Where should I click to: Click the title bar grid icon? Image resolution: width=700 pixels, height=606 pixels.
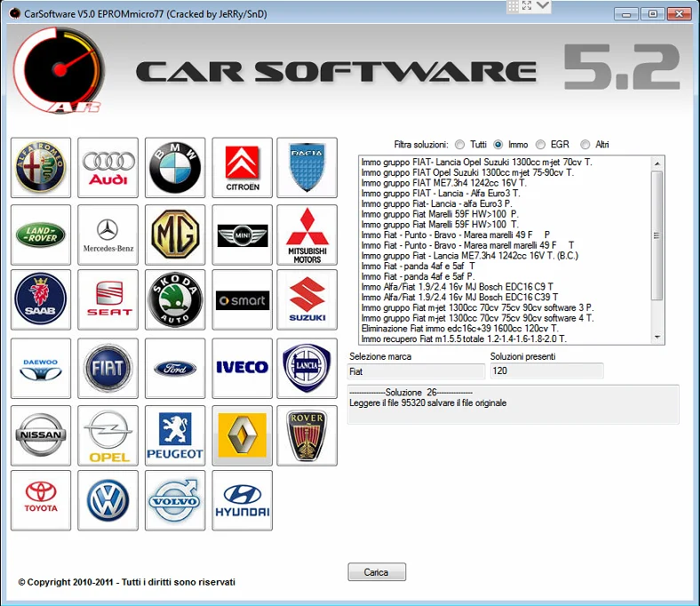point(513,6)
